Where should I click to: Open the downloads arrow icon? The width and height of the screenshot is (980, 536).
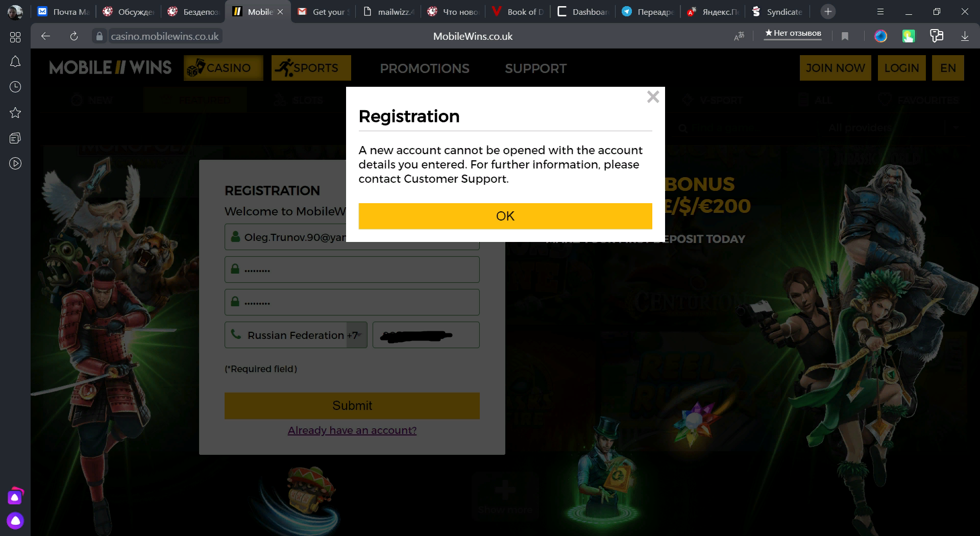(x=965, y=36)
